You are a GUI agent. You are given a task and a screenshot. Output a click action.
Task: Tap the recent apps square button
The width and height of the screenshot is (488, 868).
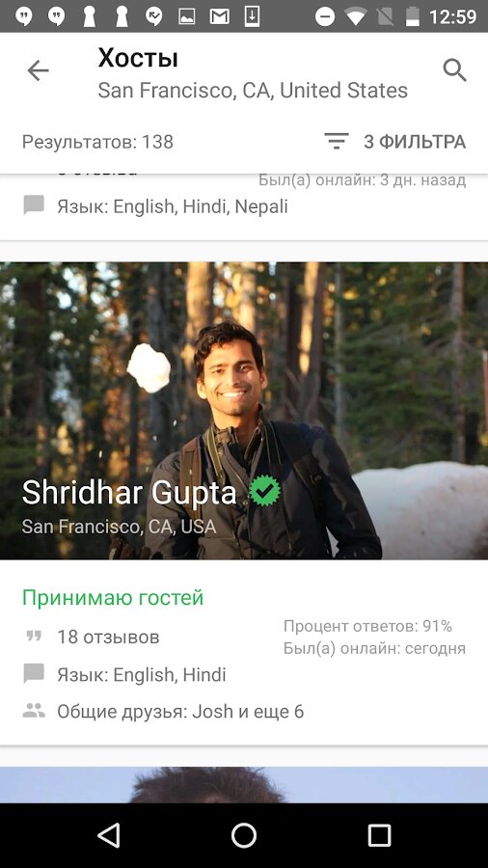point(380,835)
